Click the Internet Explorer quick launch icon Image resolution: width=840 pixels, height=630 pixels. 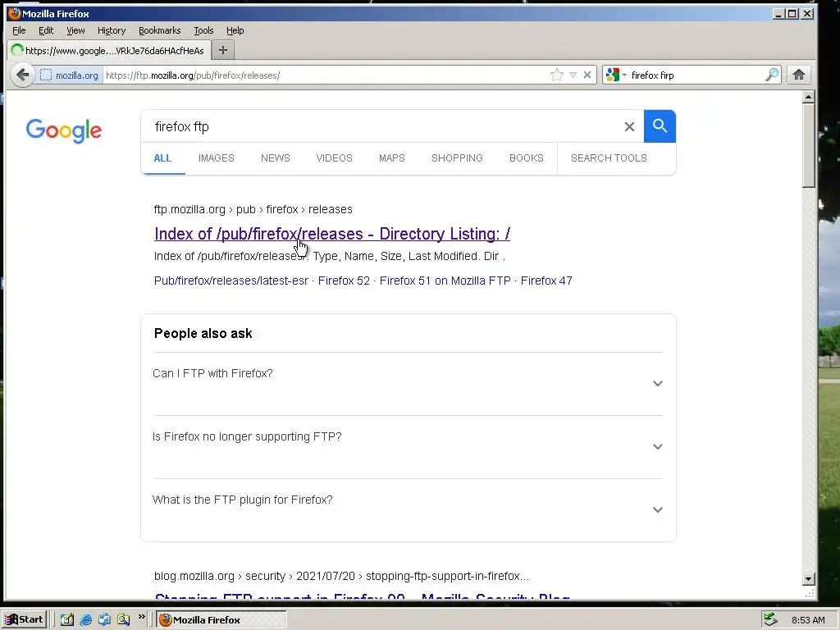point(85,619)
